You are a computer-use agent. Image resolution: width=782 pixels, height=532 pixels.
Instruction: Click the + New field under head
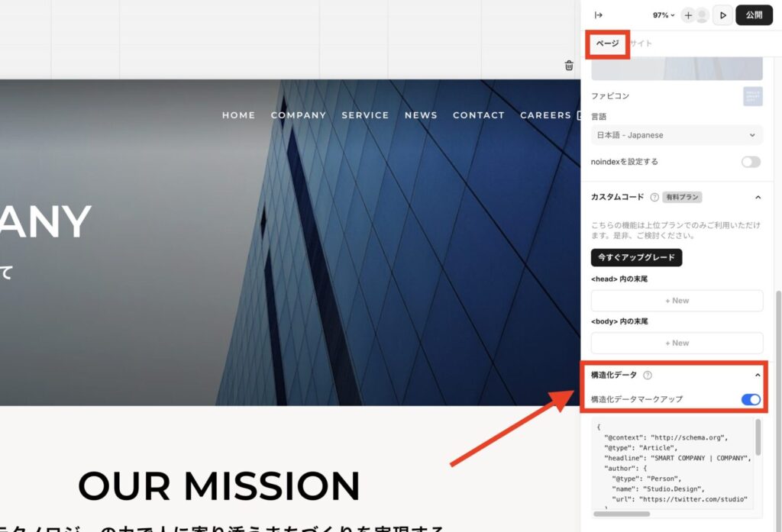677,301
